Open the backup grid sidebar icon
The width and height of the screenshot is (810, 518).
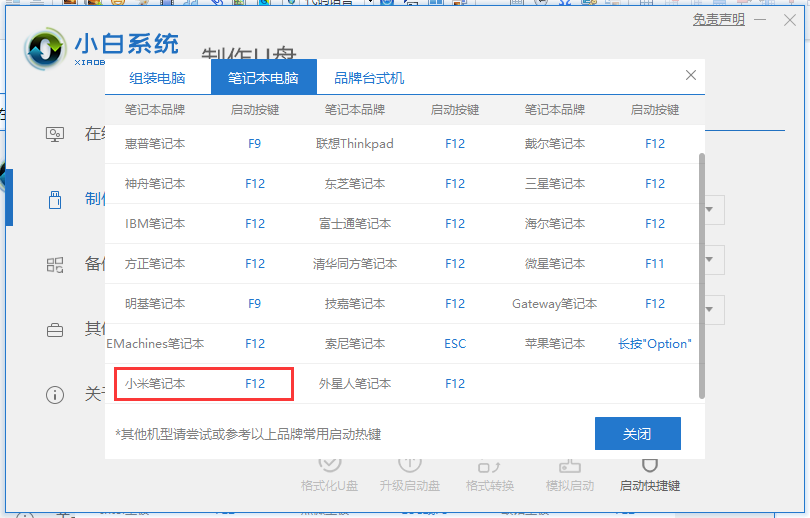tap(56, 264)
